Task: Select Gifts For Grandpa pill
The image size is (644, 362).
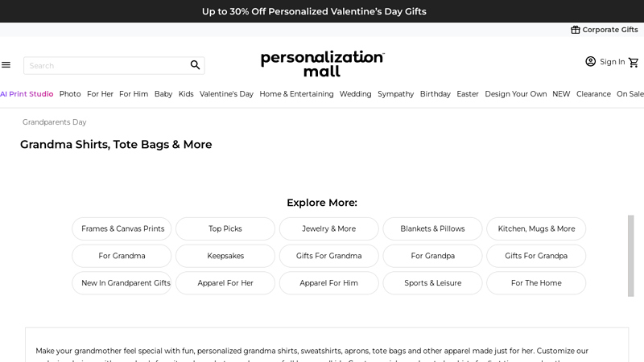Action: coord(536,256)
